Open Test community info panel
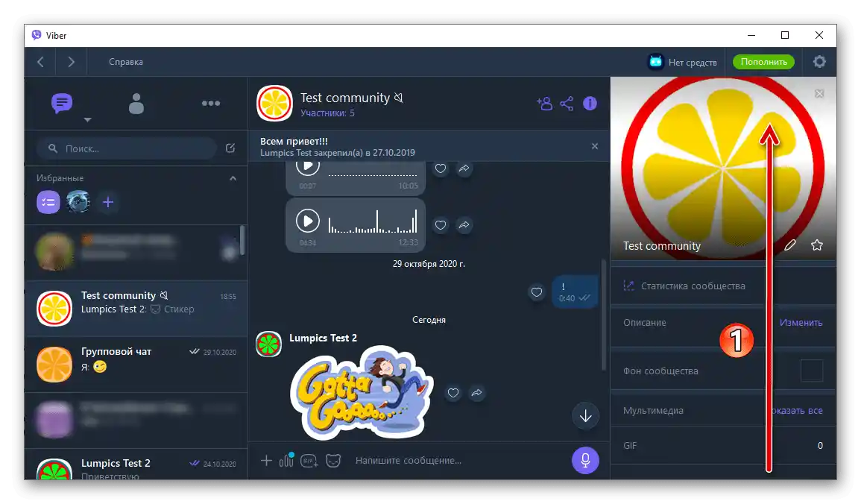This screenshot has width=861, height=504. click(x=590, y=103)
